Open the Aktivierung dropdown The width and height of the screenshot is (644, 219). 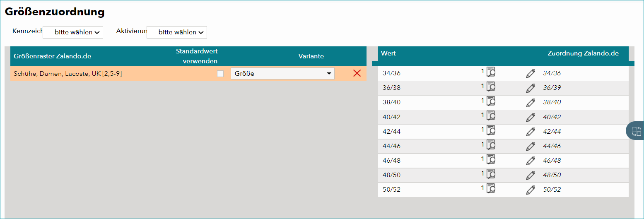tap(177, 32)
